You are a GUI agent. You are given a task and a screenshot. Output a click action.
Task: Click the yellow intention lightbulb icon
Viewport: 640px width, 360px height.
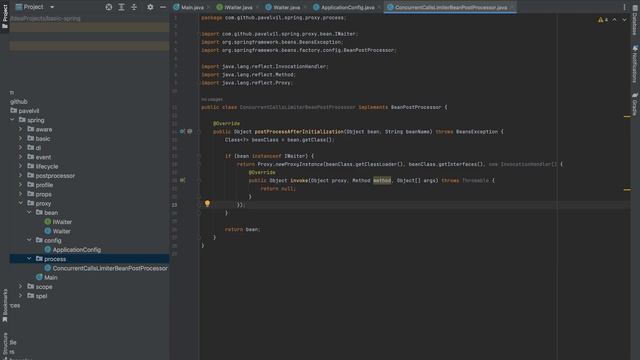[207, 203]
